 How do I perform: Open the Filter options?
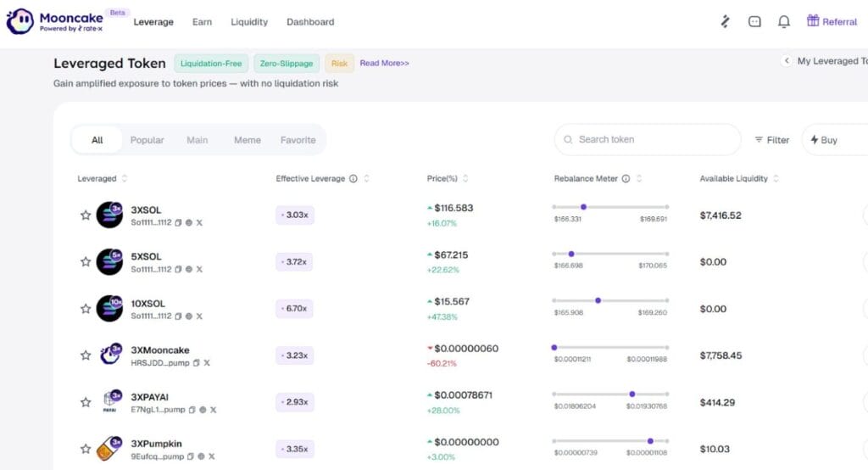[x=771, y=140]
